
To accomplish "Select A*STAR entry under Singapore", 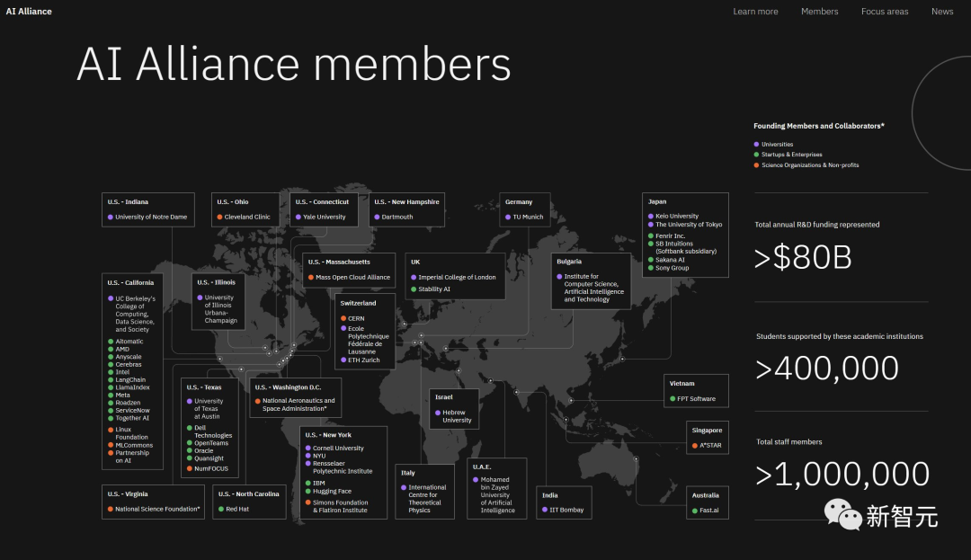I will (707, 446).
